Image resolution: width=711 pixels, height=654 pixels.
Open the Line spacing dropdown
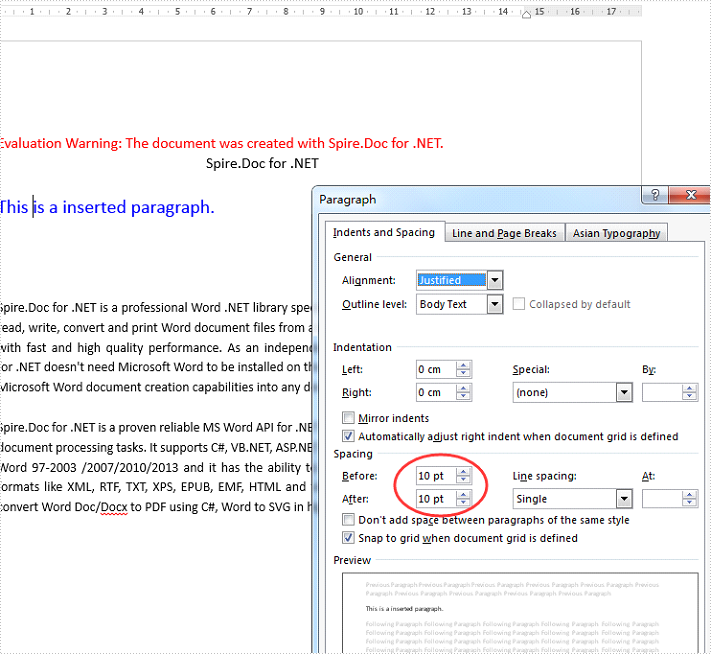tap(624, 498)
